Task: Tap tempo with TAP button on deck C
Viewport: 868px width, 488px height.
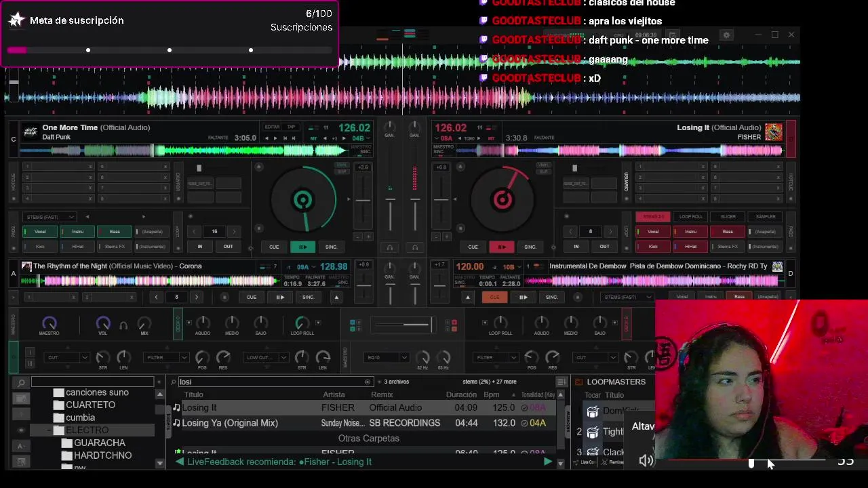Action: tap(291, 127)
